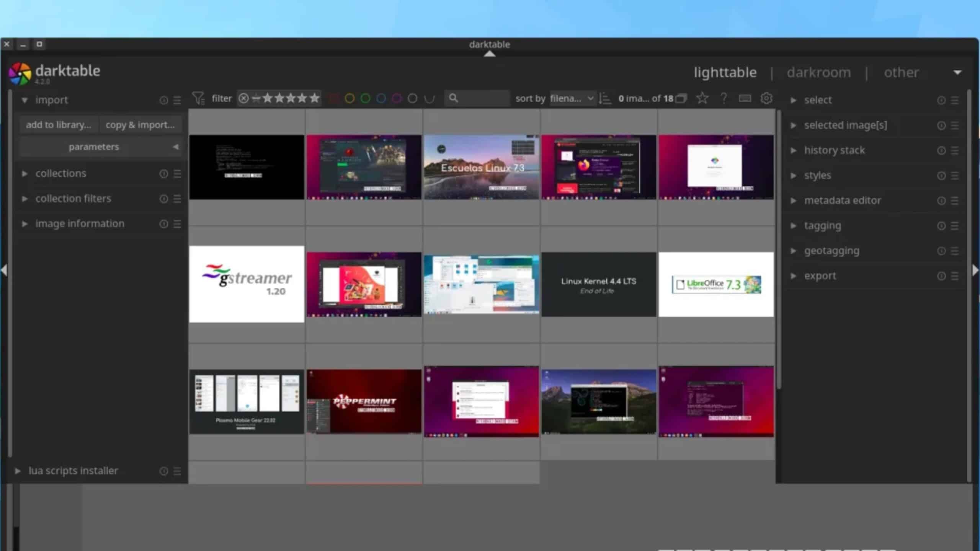This screenshot has height=551, width=980.
Task: Expand the collection filters module
Action: (x=24, y=199)
